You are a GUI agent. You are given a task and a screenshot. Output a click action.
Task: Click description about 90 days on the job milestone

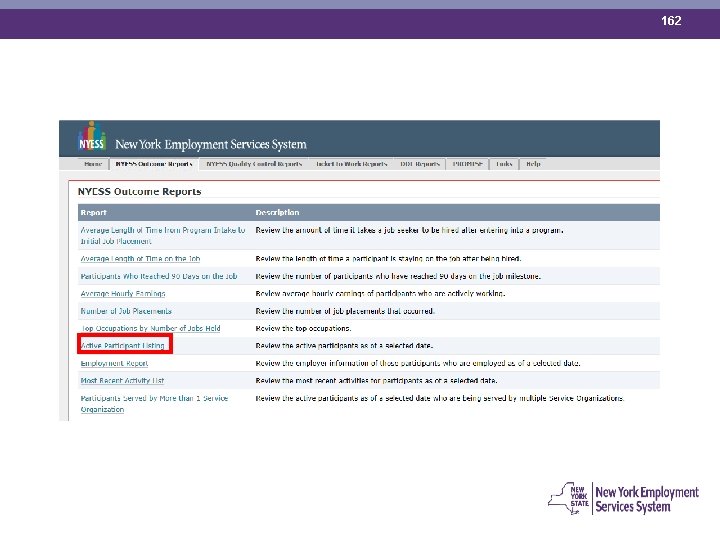[x=398, y=276]
